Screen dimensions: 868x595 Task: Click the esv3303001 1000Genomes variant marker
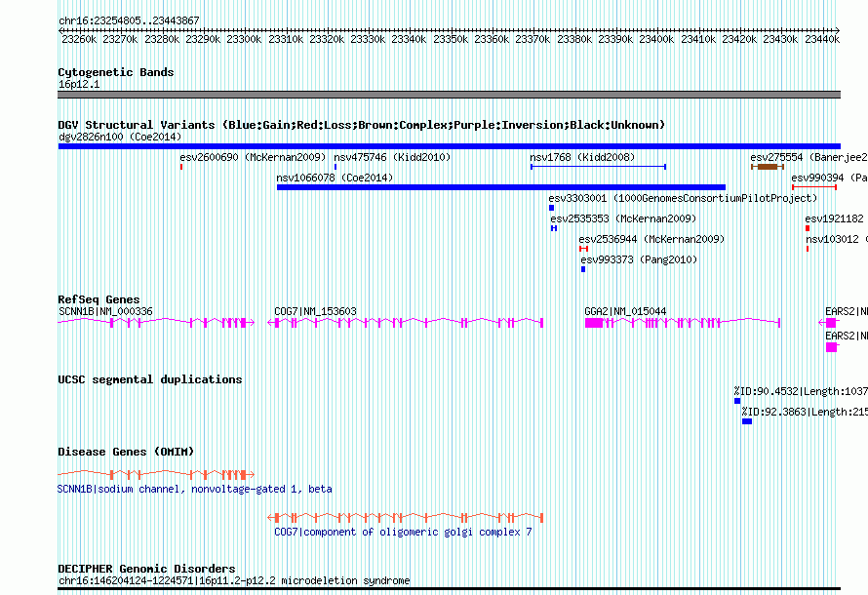pyautogui.click(x=551, y=208)
